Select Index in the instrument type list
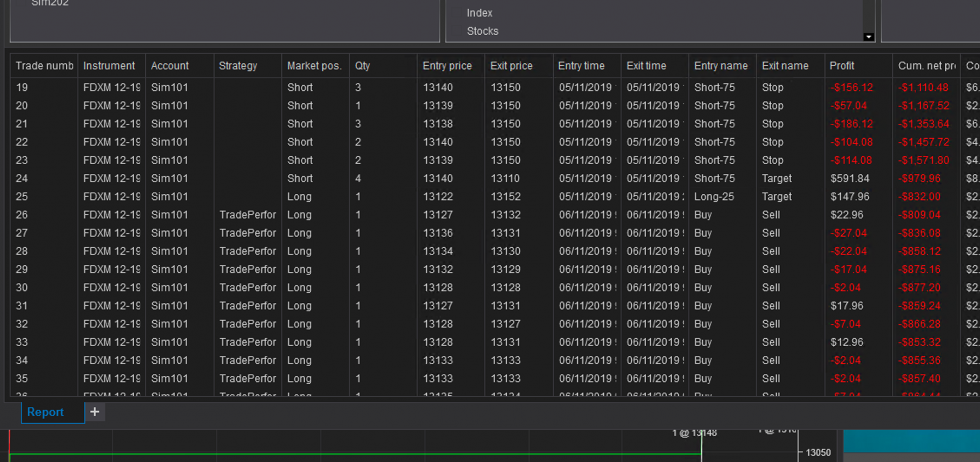 [x=479, y=13]
